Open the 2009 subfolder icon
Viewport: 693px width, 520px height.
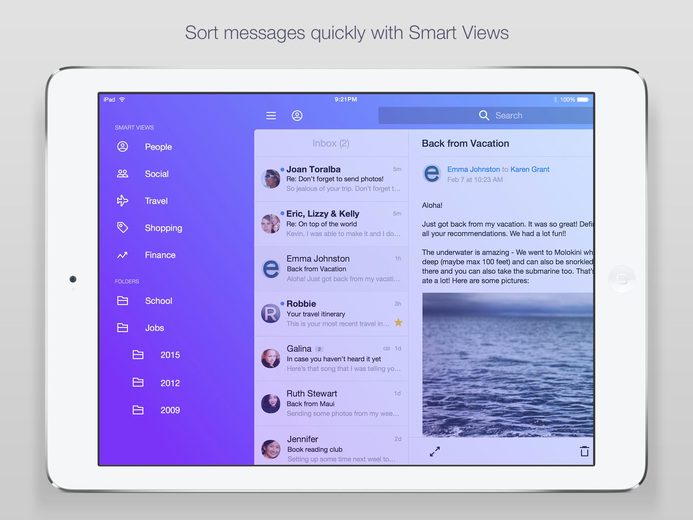tap(138, 410)
